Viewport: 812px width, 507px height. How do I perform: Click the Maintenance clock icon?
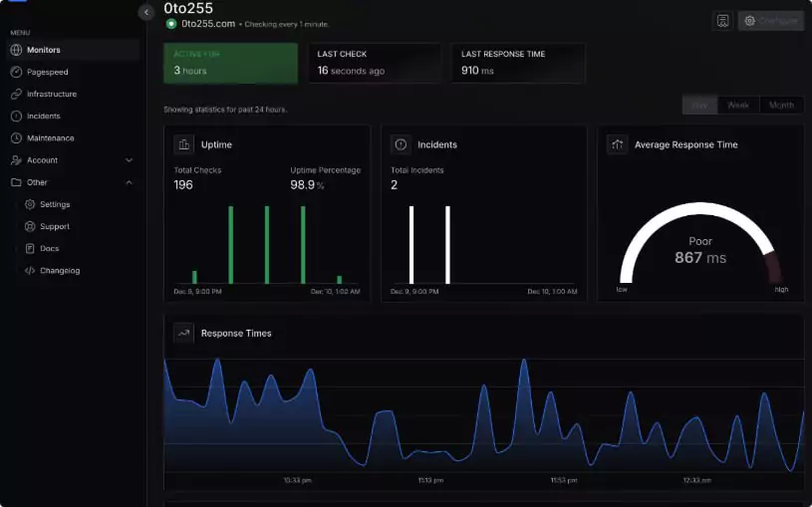[x=16, y=138]
